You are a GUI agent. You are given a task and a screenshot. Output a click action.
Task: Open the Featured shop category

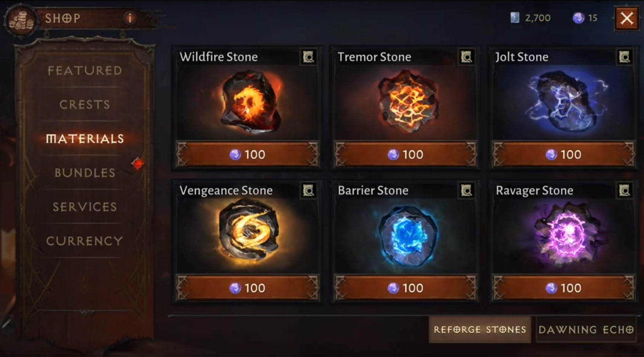click(85, 70)
